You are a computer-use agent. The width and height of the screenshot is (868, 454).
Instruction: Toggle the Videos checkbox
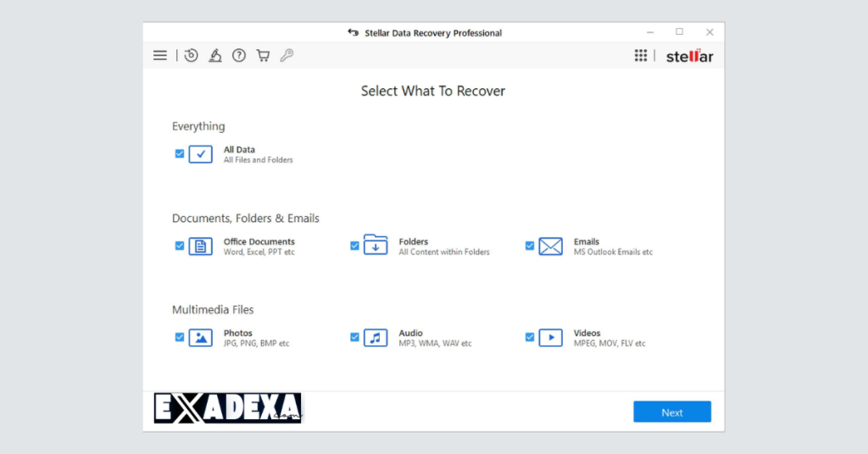pos(530,337)
